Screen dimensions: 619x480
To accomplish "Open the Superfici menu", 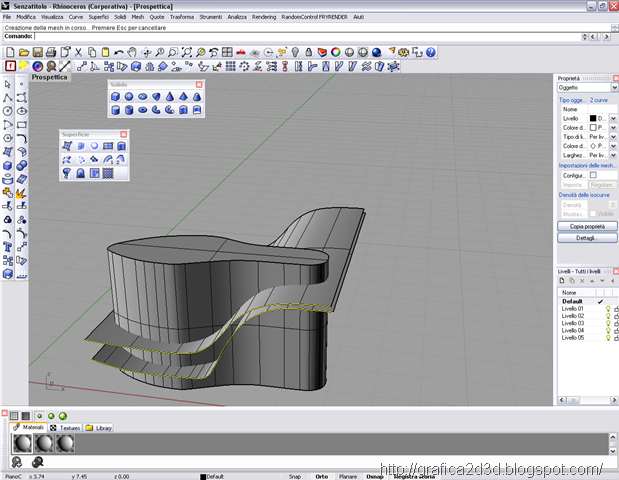I will pyautogui.click(x=98, y=17).
